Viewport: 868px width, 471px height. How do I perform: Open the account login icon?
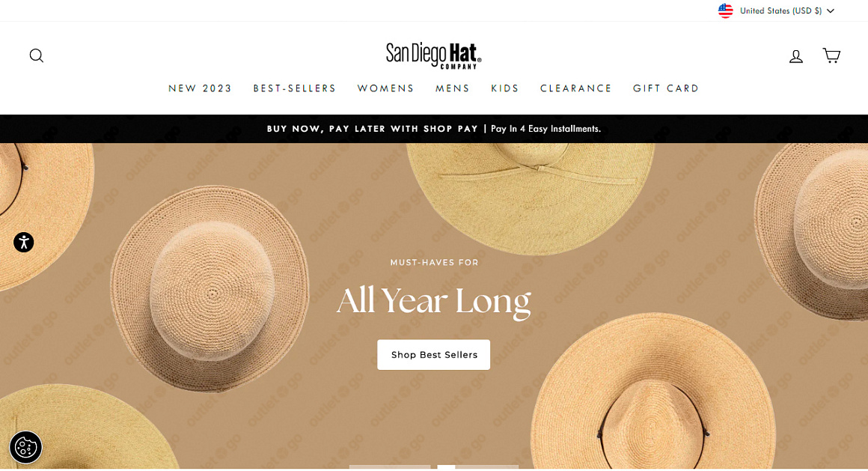(x=795, y=56)
